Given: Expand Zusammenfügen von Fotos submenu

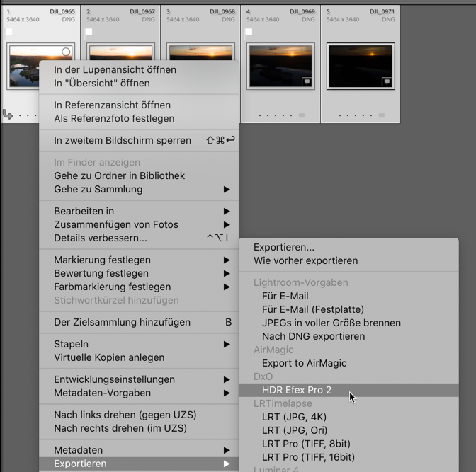Looking at the screenshot, I should (139, 224).
